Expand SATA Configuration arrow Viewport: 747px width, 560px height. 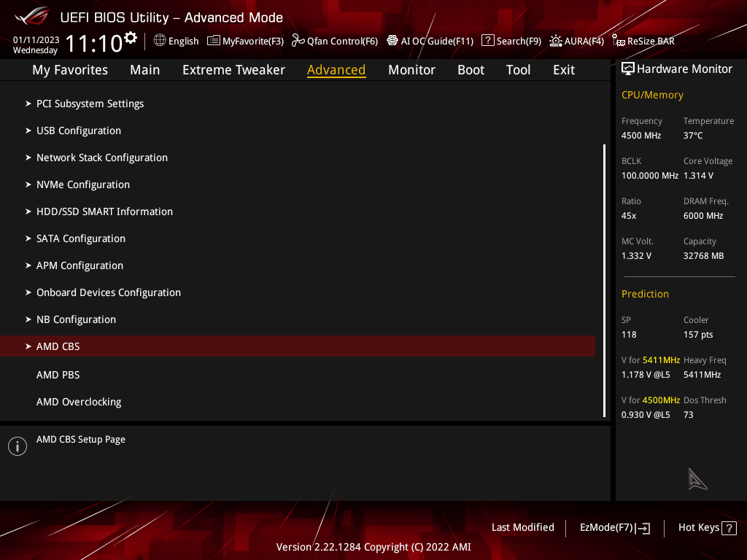(x=28, y=238)
